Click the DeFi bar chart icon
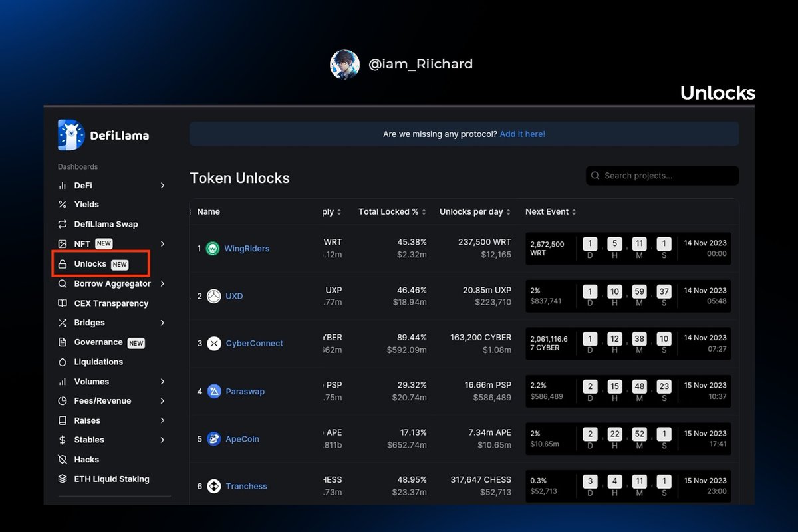The width and height of the screenshot is (798, 532). [63, 186]
